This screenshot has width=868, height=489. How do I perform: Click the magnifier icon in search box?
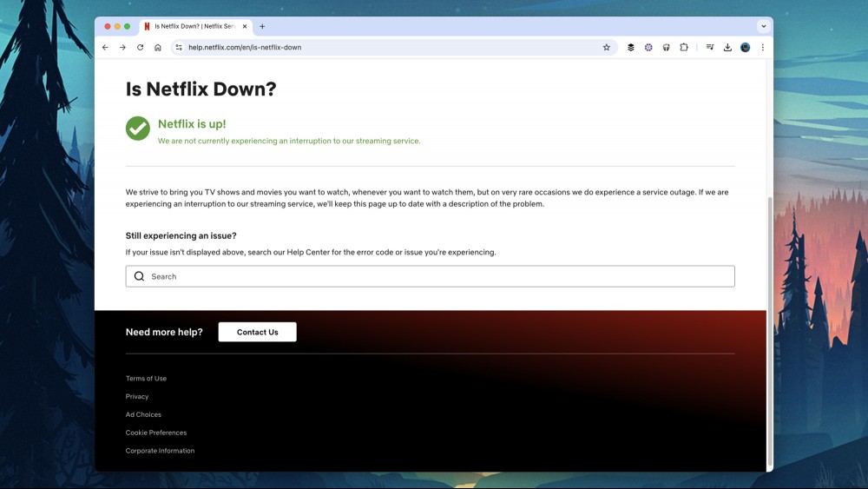(139, 276)
